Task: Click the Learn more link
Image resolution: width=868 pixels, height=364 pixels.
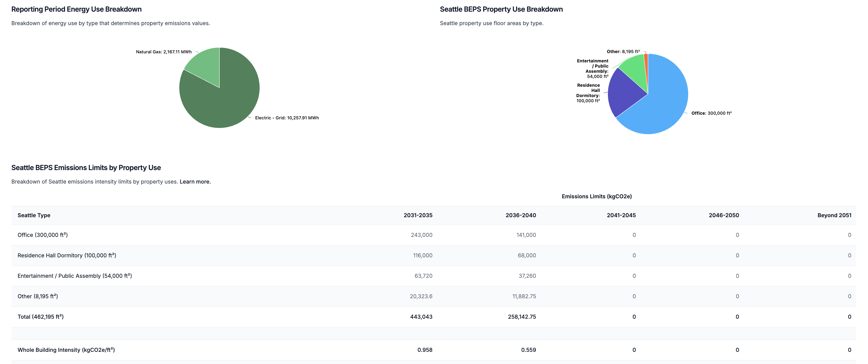Action: (x=195, y=182)
